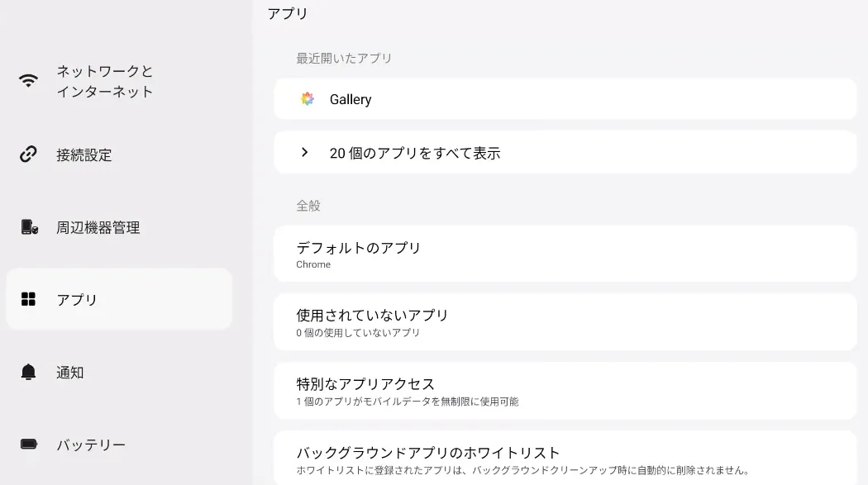Screen dimensions: 868x485
Task: Click the Gallery app flower icon
Action: point(308,99)
